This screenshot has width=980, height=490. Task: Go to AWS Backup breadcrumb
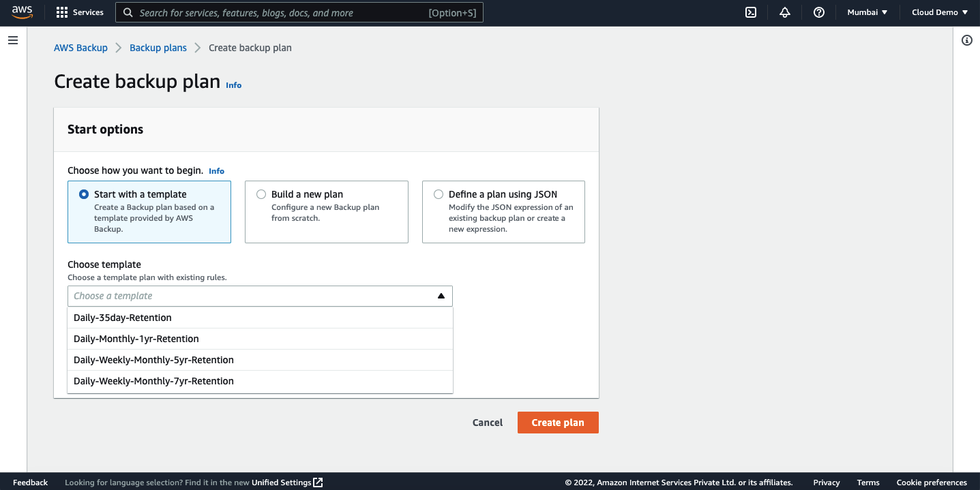coord(80,48)
